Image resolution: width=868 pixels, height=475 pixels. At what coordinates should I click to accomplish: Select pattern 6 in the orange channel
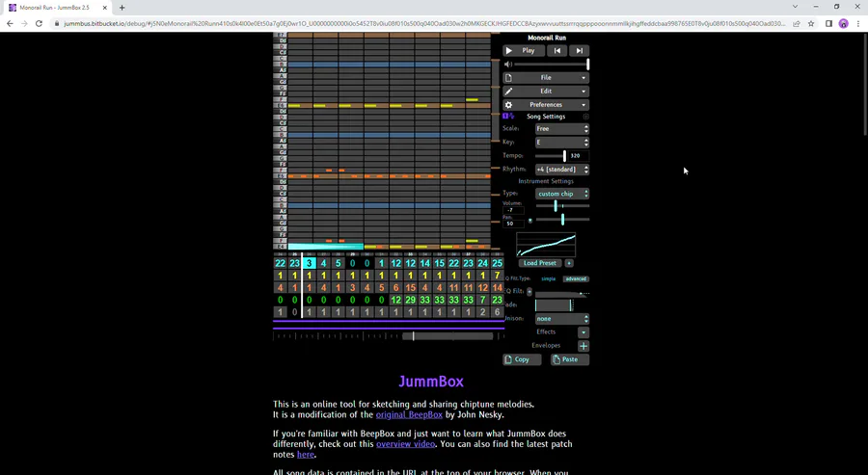tap(395, 287)
